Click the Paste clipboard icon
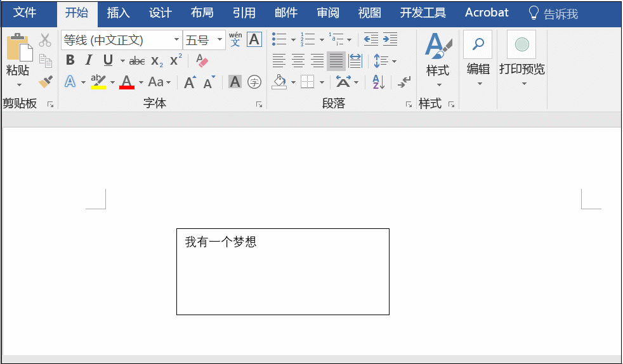Image resolution: width=623 pixels, height=364 pixels. (19, 48)
